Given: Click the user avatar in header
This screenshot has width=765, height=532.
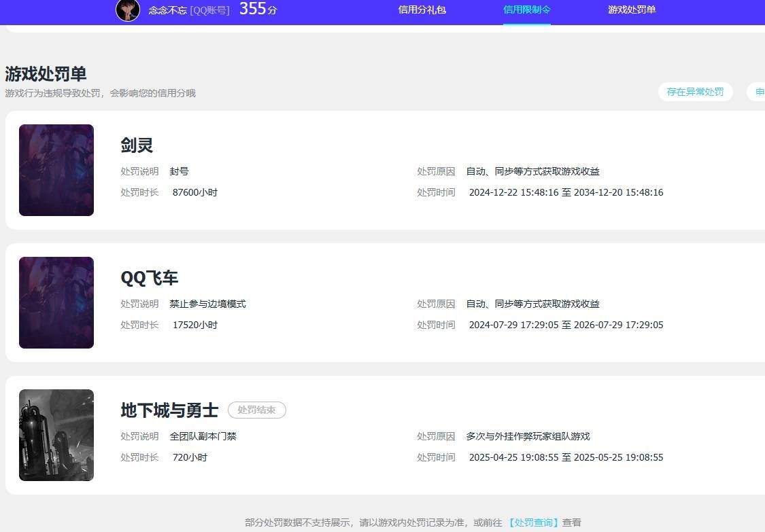Looking at the screenshot, I should pyautogui.click(x=128, y=10).
